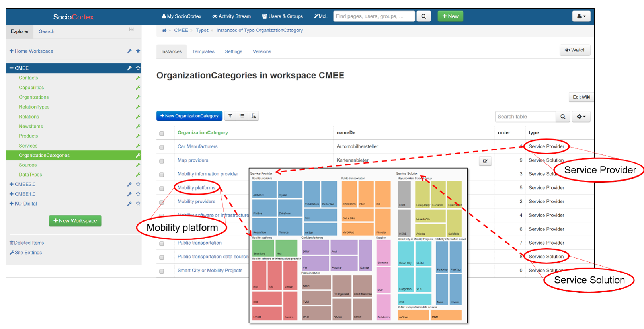The image size is (644, 329).
Task: Click wrench icon next to Organizations
Action: tap(138, 97)
